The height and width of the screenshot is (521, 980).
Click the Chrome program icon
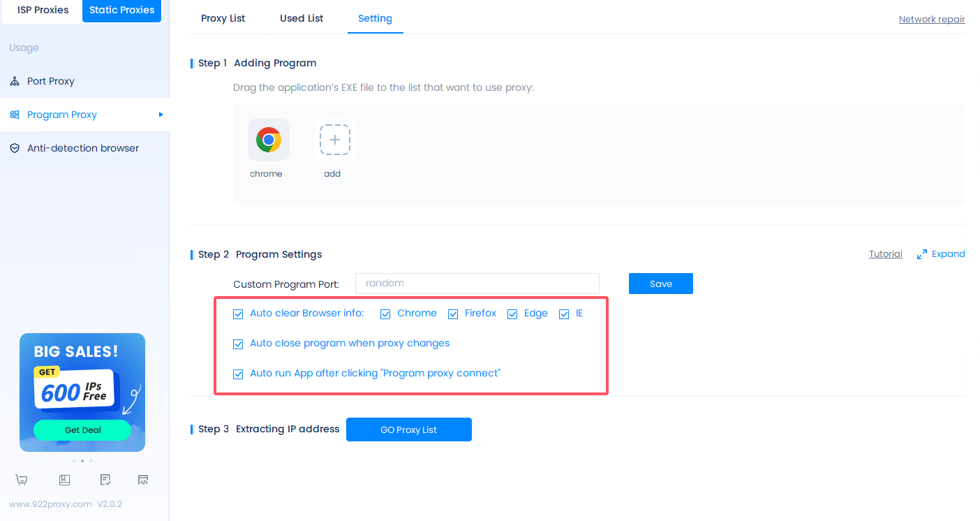pyautogui.click(x=268, y=140)
